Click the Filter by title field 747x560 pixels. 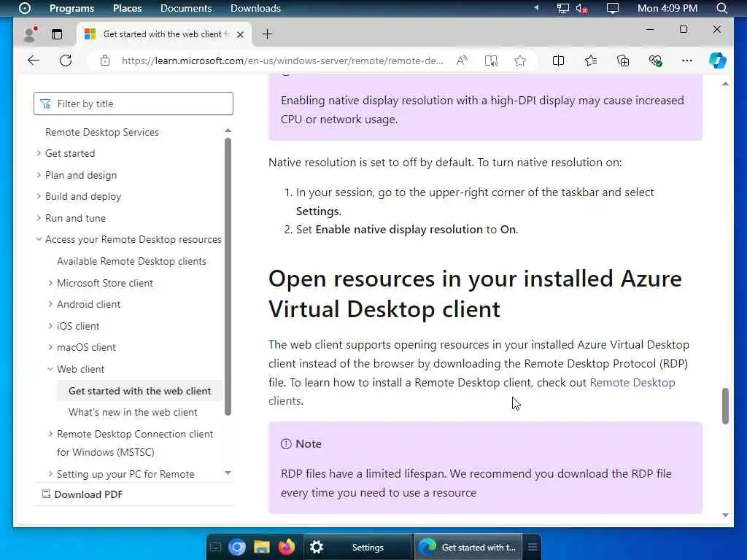point(133,104)
